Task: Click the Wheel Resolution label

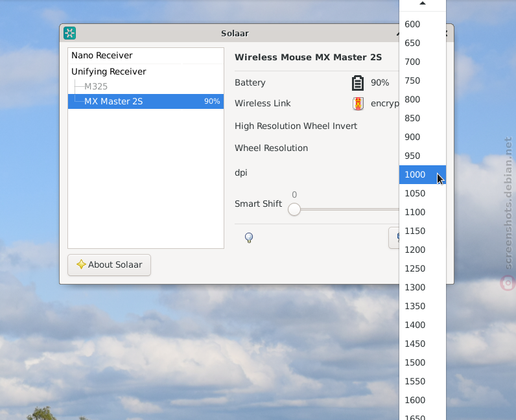Action: [271, 148]
